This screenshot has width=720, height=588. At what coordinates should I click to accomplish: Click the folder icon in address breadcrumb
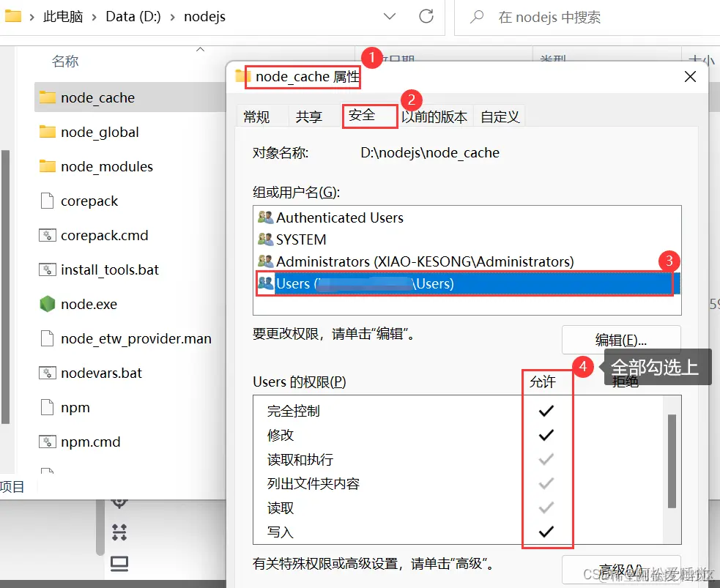(x=13, y=16)
